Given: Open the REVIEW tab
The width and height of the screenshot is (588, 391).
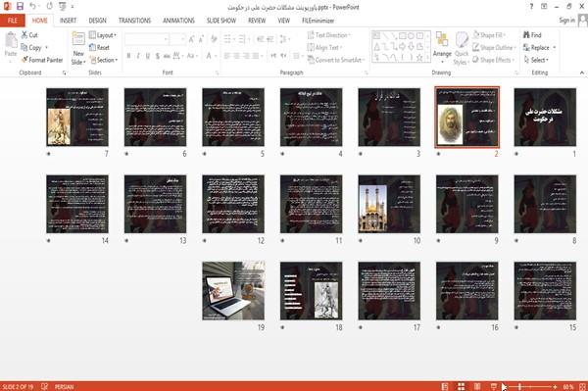Looking at the screenshot, I should point(257,21).
